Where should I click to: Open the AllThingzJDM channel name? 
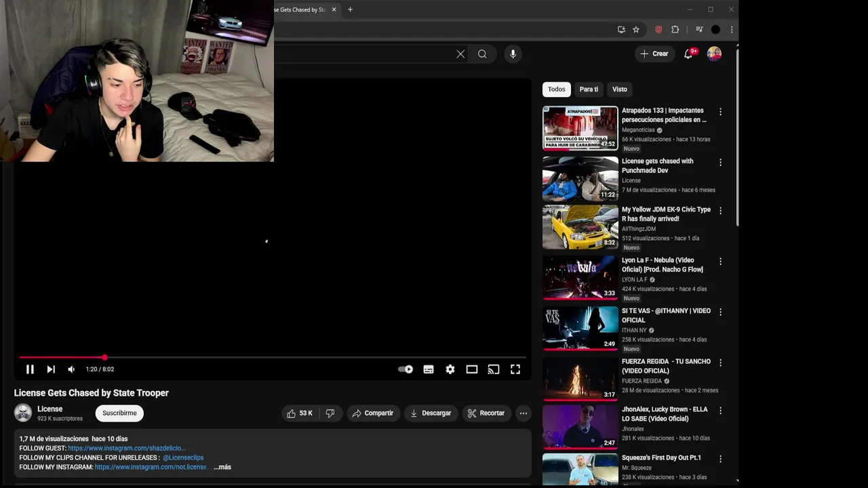tap(639, 228)
